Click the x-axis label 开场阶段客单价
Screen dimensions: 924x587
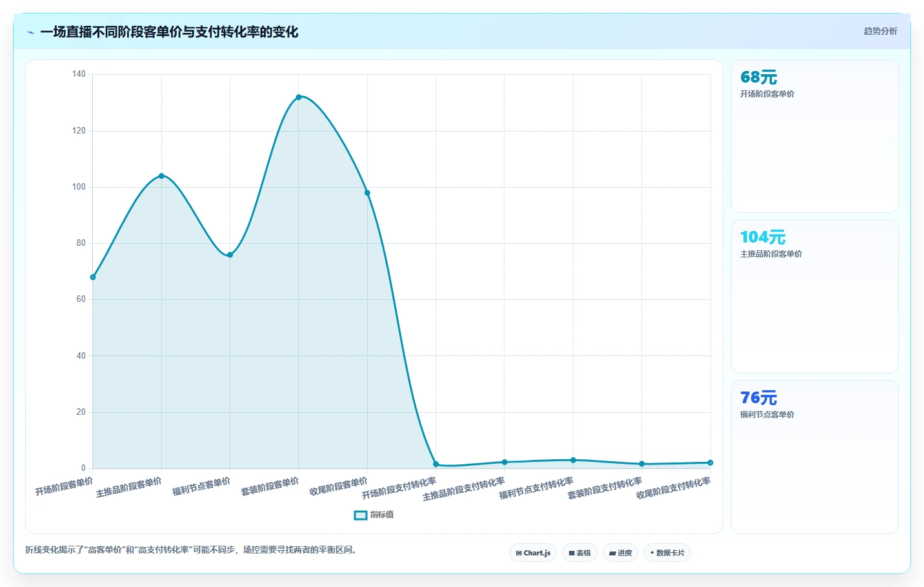pyautogui.click(x=64, y=486)
